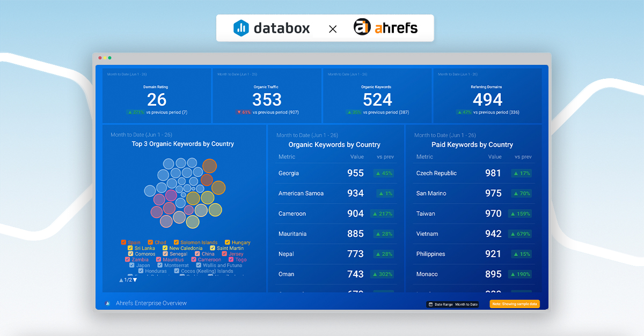Click the red decline arrow on Organic Traffic

(x=240, y=113)
